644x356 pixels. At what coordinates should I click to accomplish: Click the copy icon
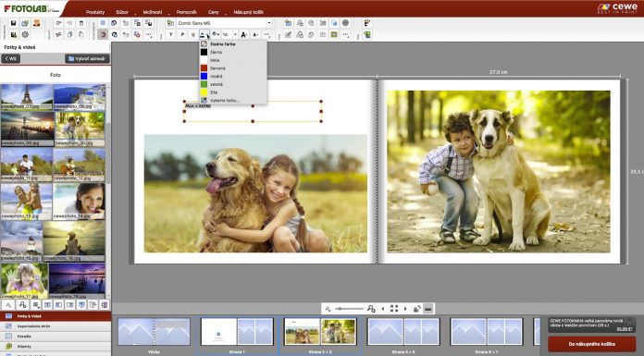(69, 35)
